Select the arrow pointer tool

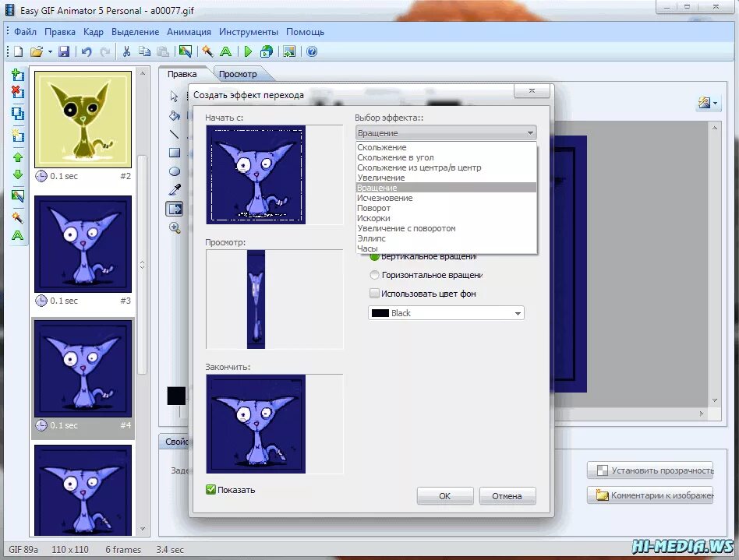[x=175, y=97]
